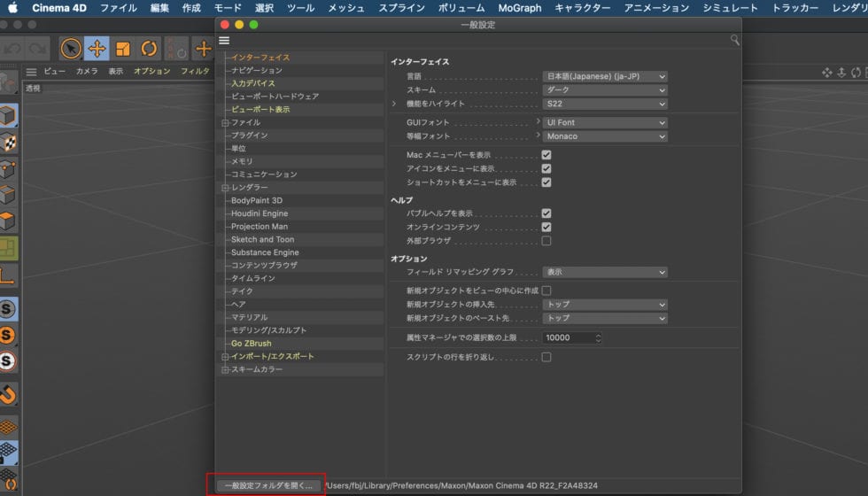This screenshot has height=496, width=868.
Task: Click the preferences search magnifier icon
Action: [x=734, y=40]
